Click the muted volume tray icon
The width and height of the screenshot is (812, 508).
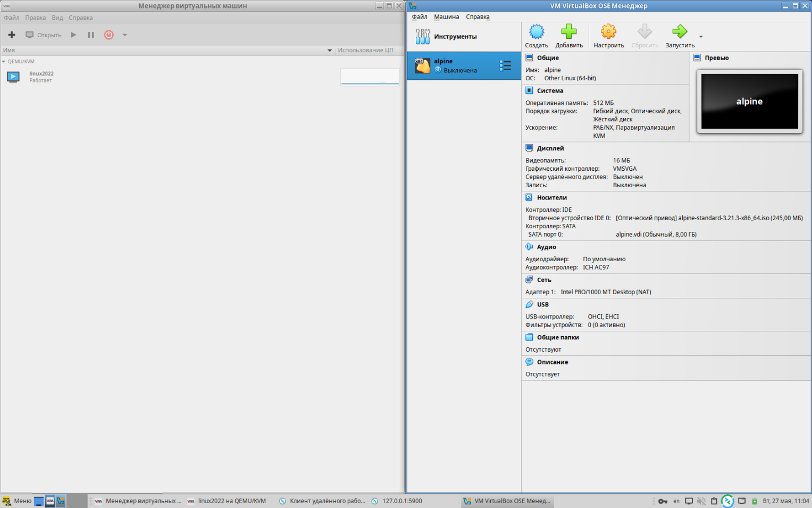[x=701, y=501]
